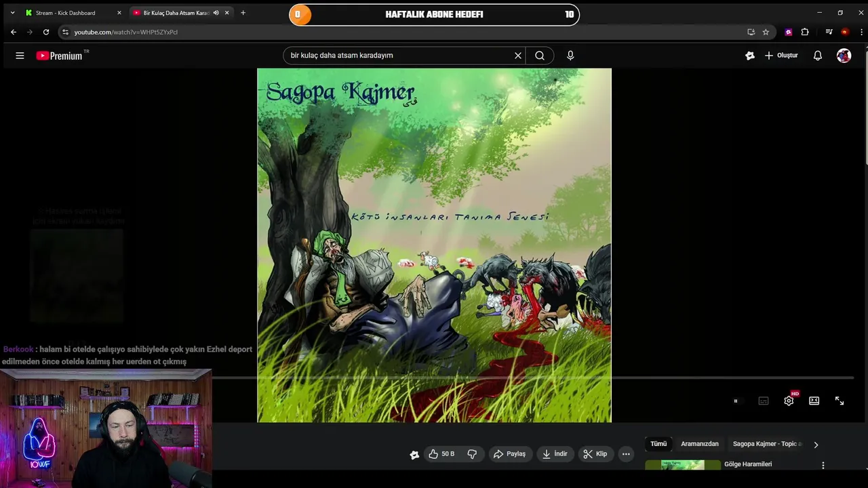This screenshot has width=868, height=488.
Task: Click the star-shaped icon left of Like
Action: point(414,455)
